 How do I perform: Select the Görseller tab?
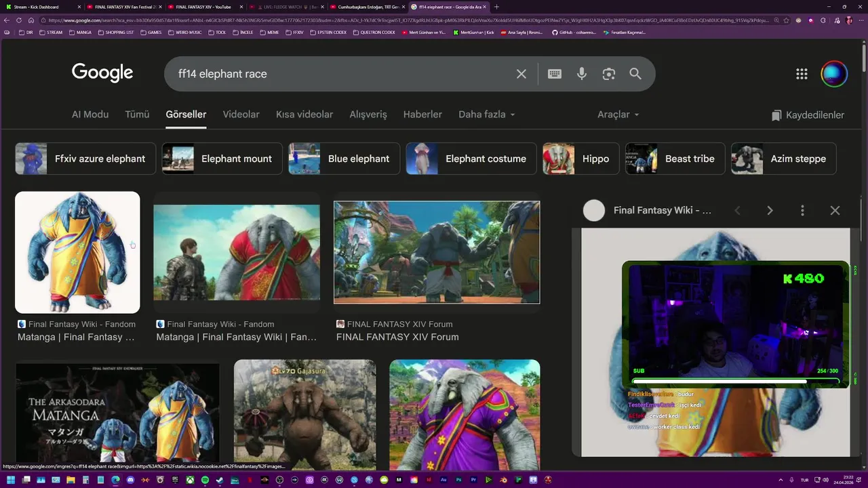coord(186,115)
